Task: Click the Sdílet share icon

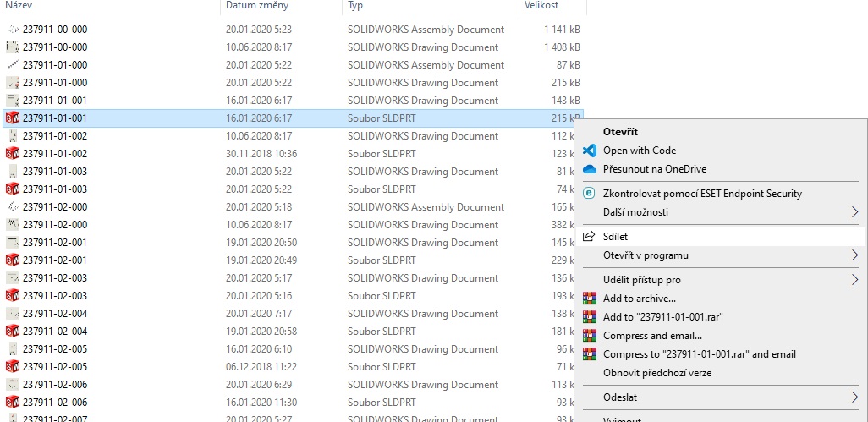Action: [590, 237]
